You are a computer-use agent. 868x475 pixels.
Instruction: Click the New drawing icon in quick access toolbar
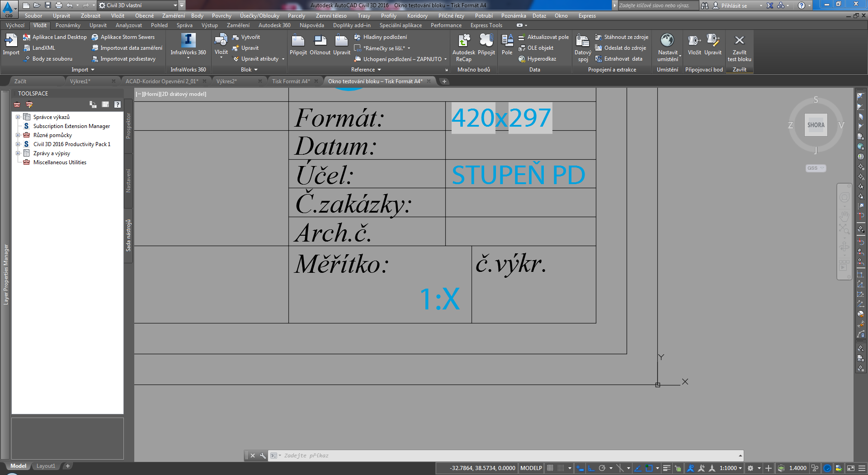[26, 5]
